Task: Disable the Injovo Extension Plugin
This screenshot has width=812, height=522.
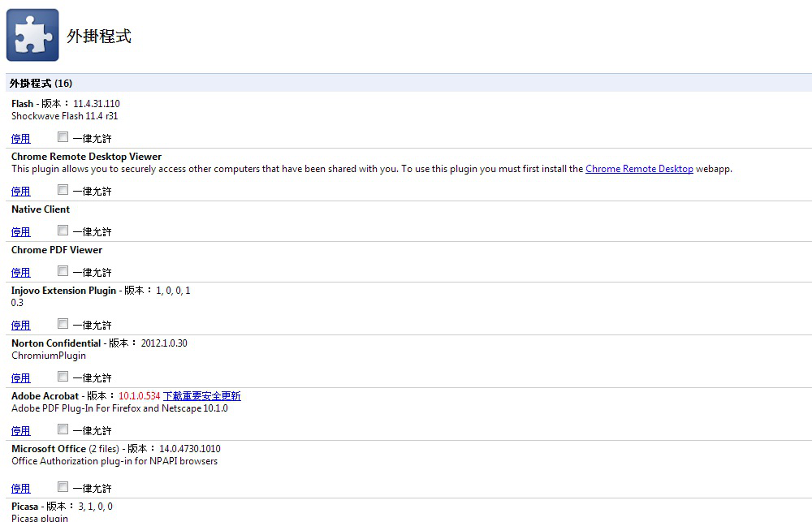Action: pyautogui.click(x=21, y=325)
